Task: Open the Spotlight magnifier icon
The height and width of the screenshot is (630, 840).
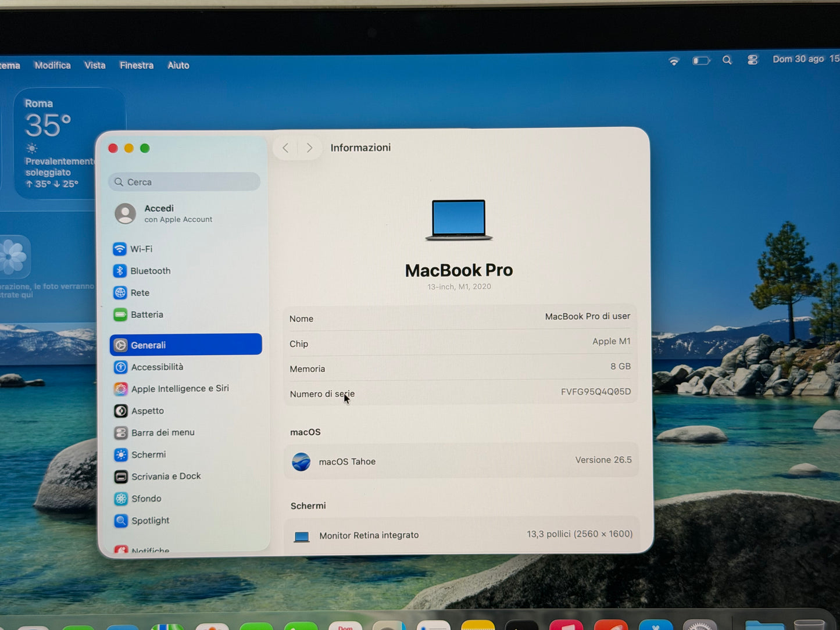Action: [121, 520]
